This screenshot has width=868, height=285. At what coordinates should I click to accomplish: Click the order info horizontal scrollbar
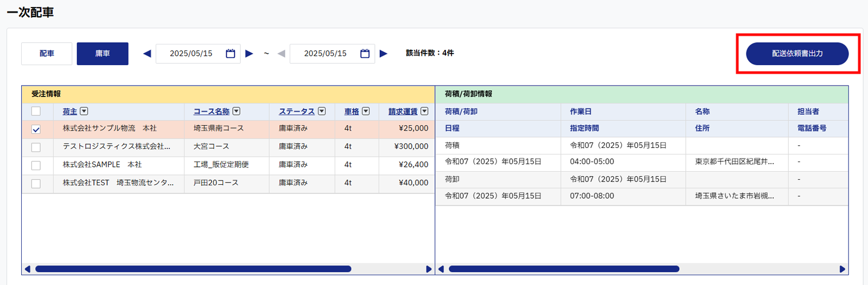193,269
